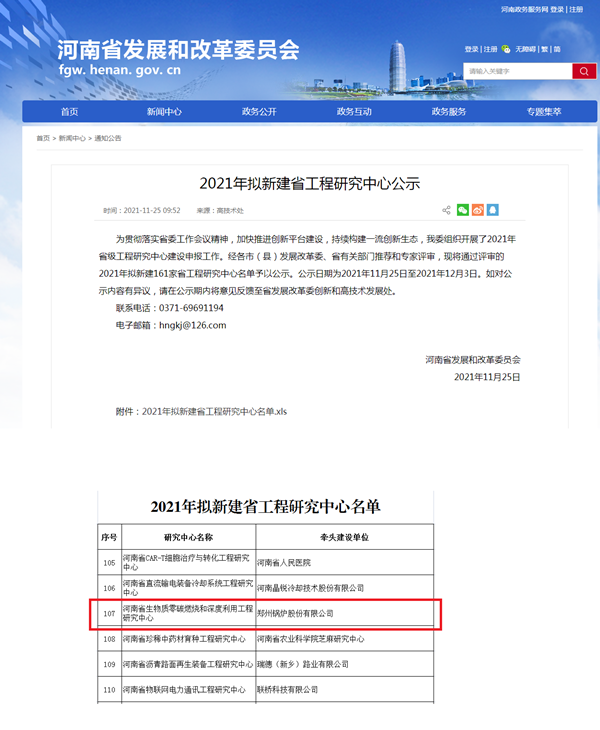Click 通知公告 in the breadcrumb
Viewport: 600px width, 730px height.
pos(107,138)
